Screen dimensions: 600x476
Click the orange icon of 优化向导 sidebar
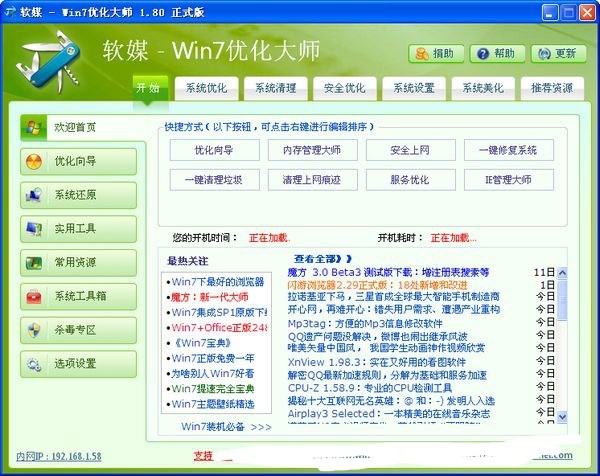point(34,161)
